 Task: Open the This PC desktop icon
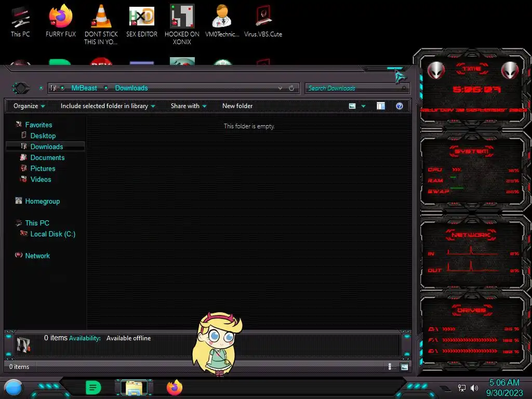tap(20, 22)
